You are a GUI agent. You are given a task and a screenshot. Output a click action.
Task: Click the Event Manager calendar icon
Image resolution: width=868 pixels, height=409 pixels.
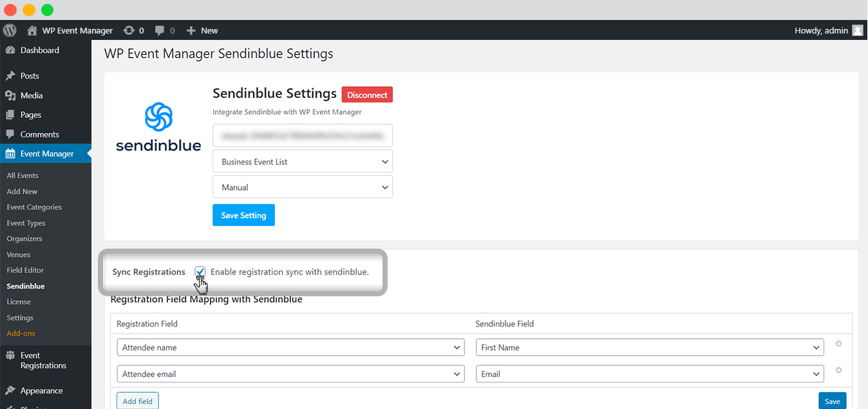pos(10,154)
